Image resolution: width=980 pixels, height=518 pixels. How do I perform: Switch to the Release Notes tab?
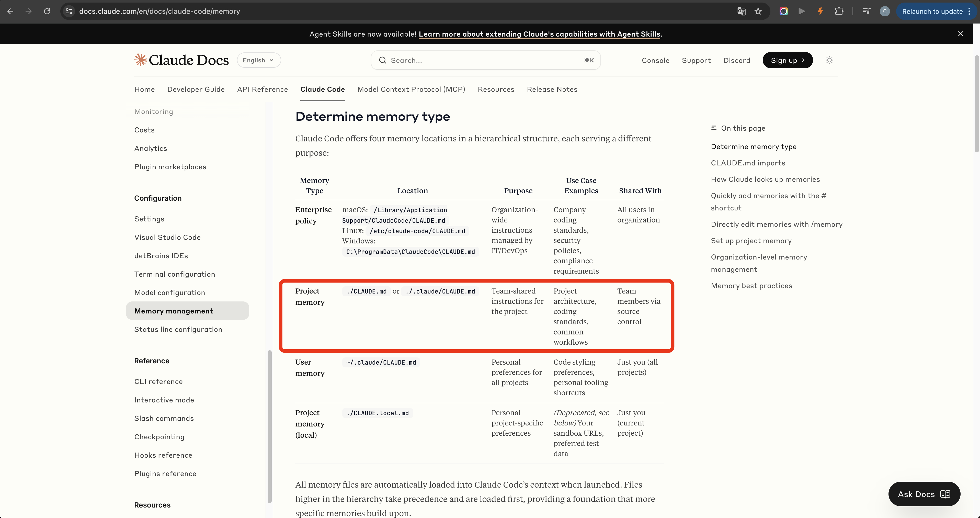pos(552,89)
